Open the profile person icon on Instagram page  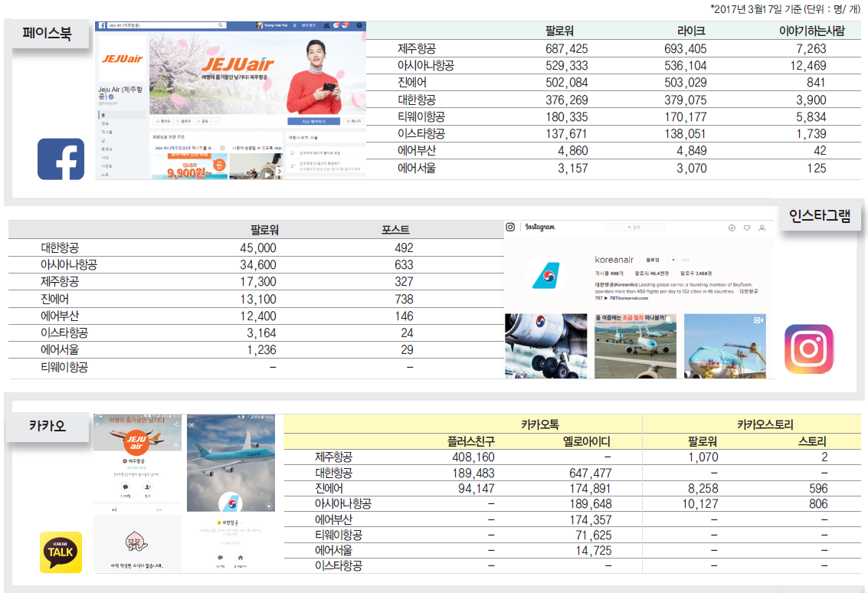tap(762, 228)
